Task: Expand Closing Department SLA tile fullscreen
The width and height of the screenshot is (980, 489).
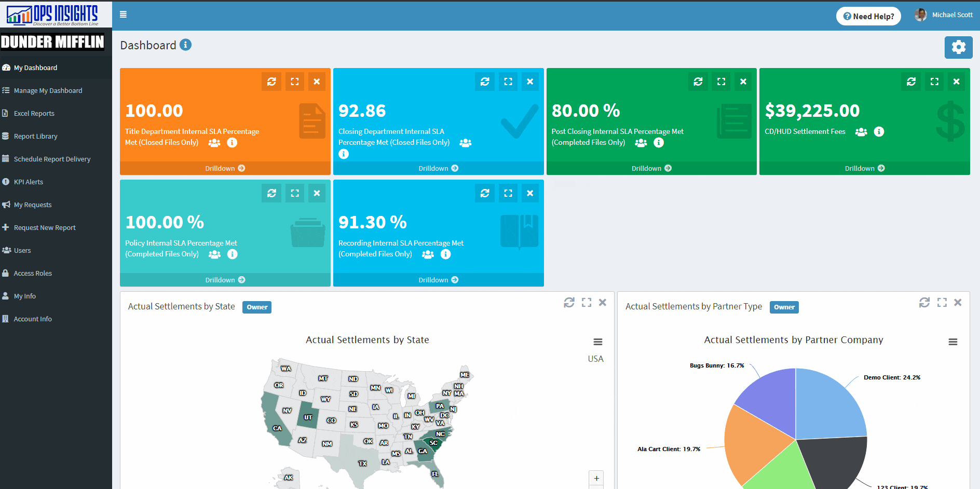Action: click(x=508, y=81)
